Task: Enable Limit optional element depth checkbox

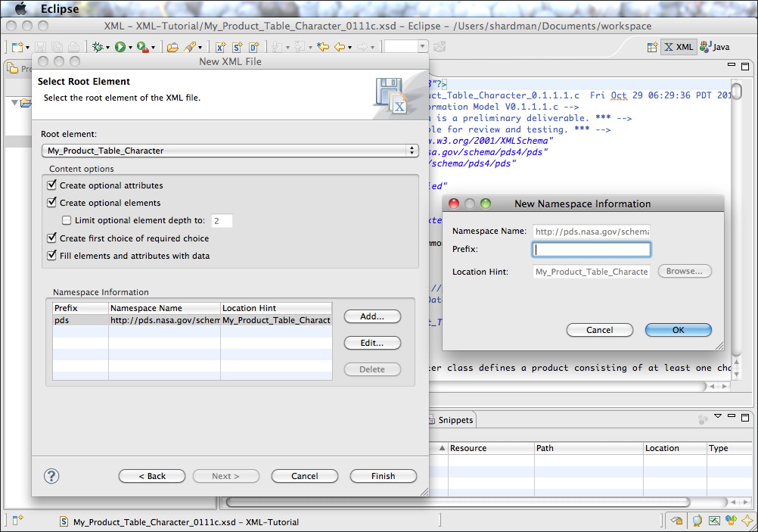Action: 67,220
